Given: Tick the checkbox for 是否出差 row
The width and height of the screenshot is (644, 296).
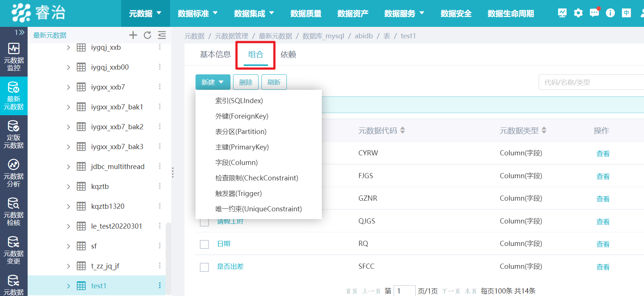Looking at the screenshot, I should (x=204, y=267).
